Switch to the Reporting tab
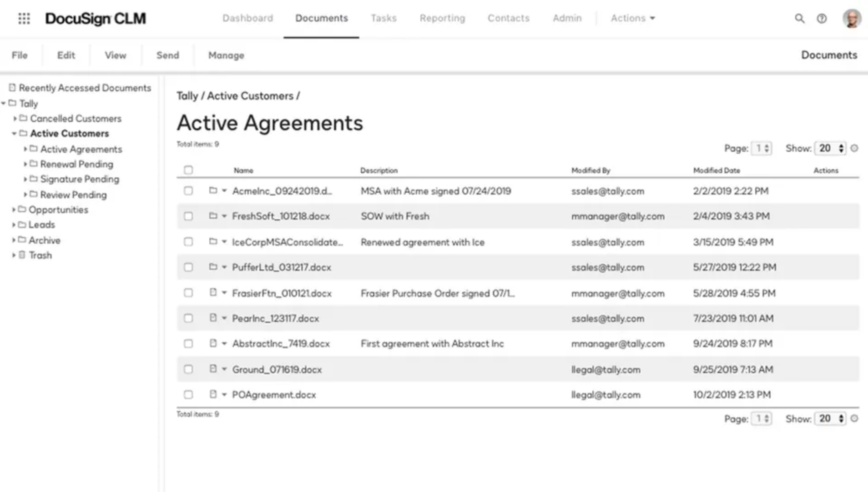 point(442,18)
